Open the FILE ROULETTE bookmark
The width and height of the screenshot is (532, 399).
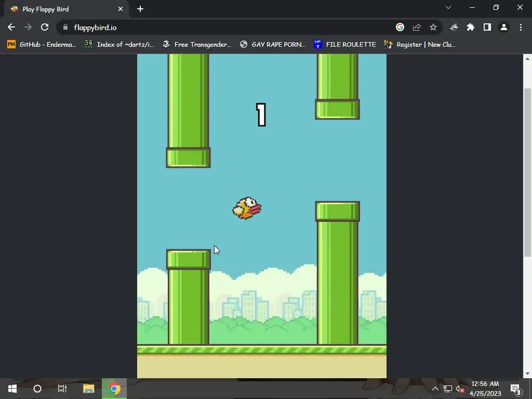pyautogui.click(x=345, y=45)
